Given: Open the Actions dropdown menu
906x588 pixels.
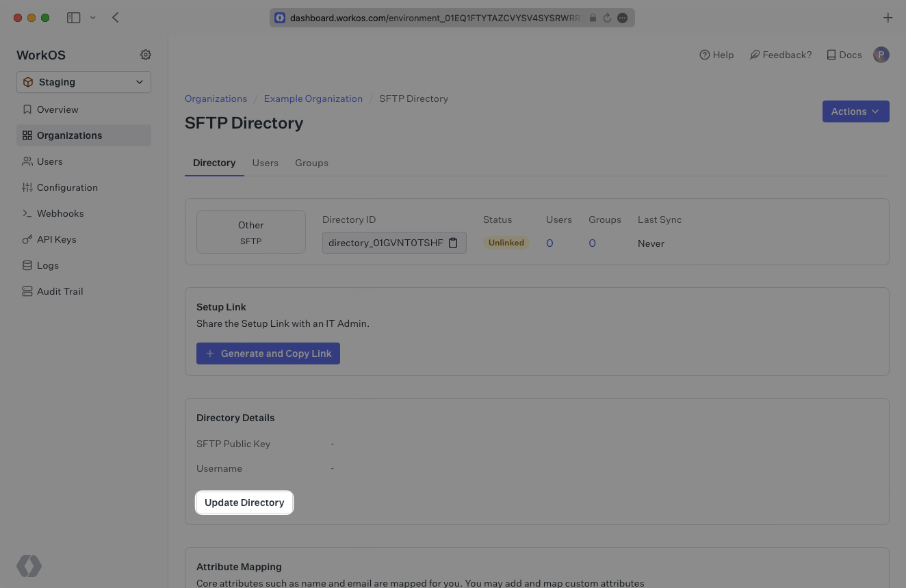Looking at the screenshot, I should click(855, 111).
